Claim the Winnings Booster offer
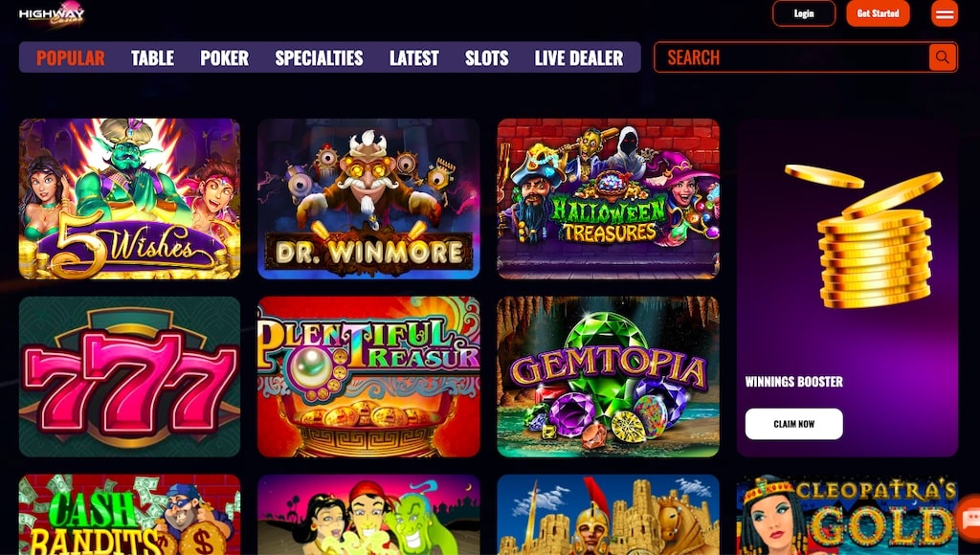980x555 pixels. pyautogui.click(x=793, y=424)
